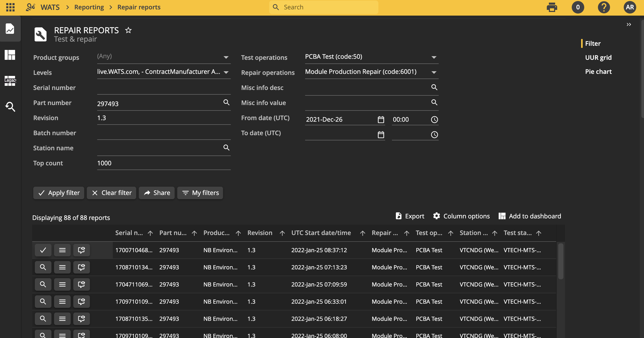Open comment icon on first report row
644x338 pixels.
[x=81, y=250]
